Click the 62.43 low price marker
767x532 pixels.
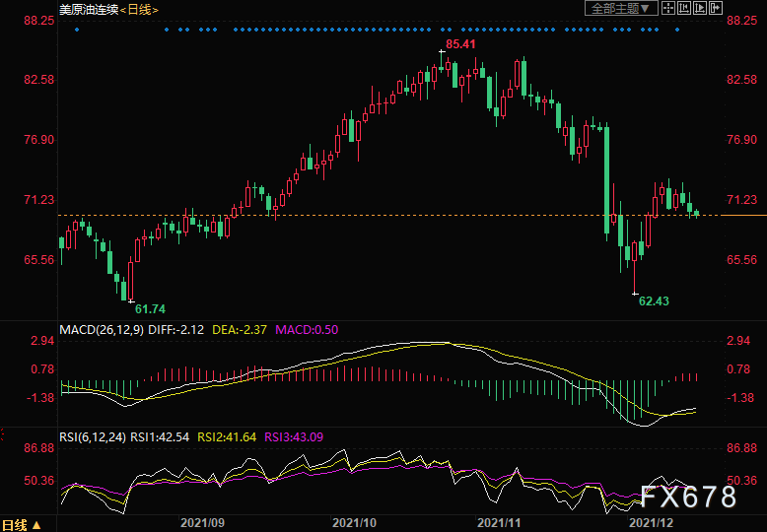tap(654, 301)
